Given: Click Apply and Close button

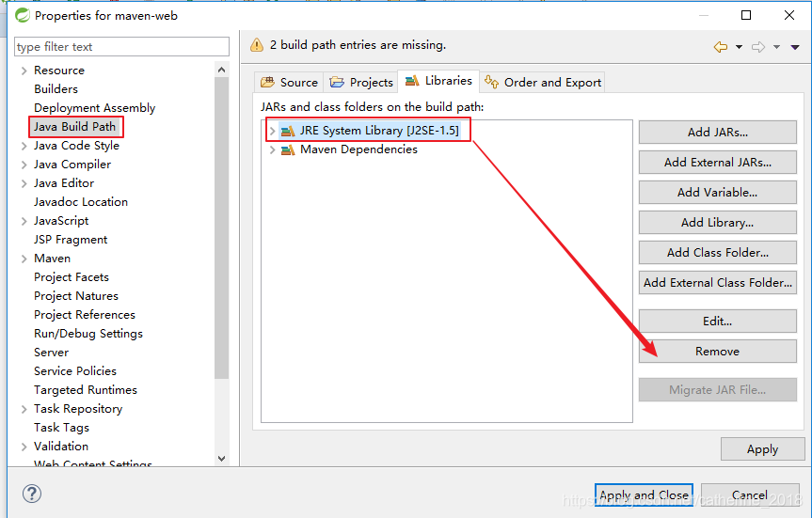Looking at the screenshot, I should click(644, 495).
